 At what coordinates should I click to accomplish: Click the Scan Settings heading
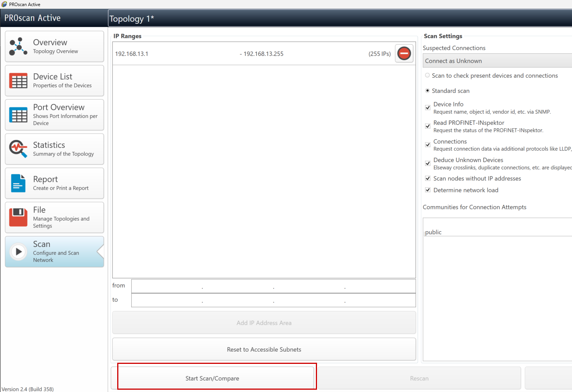[x=443, y=36]
